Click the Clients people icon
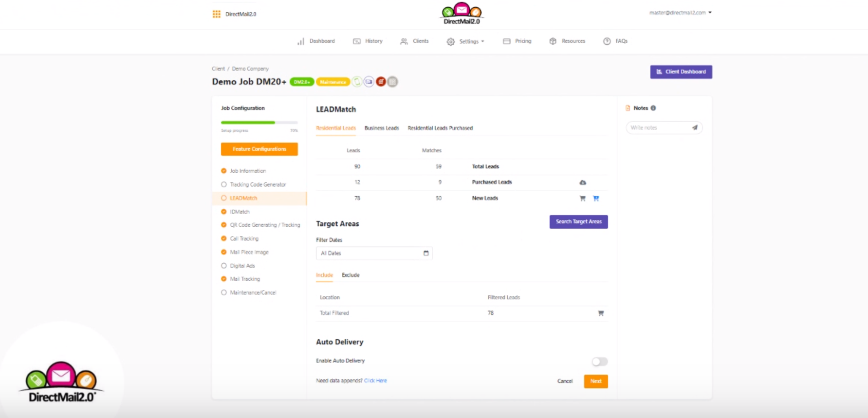 click(x=404, y=41)
